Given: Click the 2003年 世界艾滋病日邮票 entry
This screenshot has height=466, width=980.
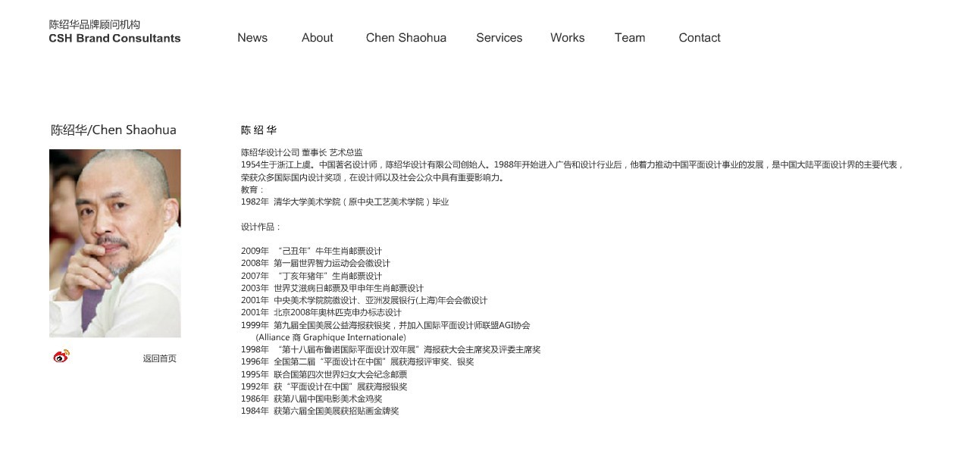Looking at the screenshot, I should point(332,289).
